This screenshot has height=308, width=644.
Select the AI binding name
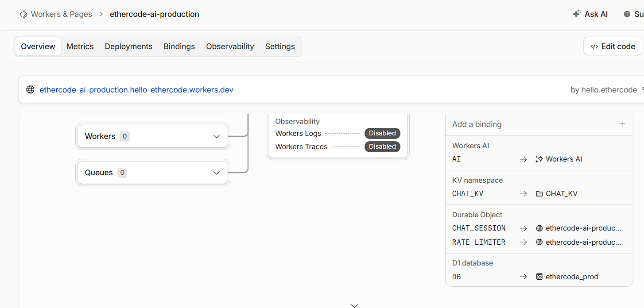[x=457, y=159]
